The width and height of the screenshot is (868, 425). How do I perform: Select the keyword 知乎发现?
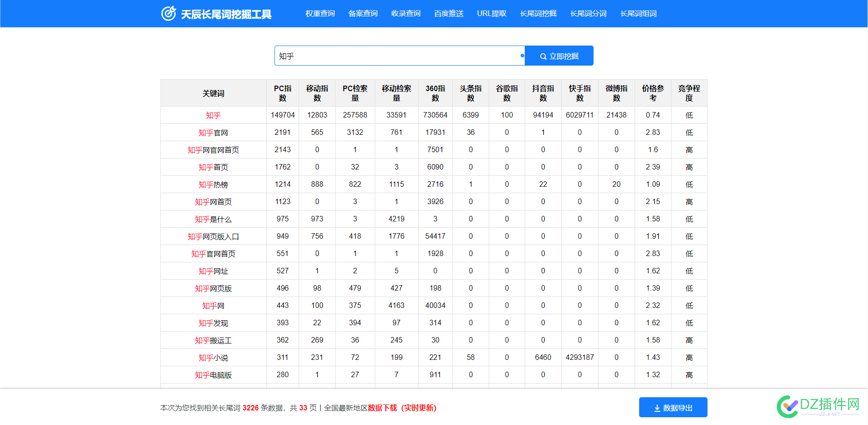click(x=213, y=323)
